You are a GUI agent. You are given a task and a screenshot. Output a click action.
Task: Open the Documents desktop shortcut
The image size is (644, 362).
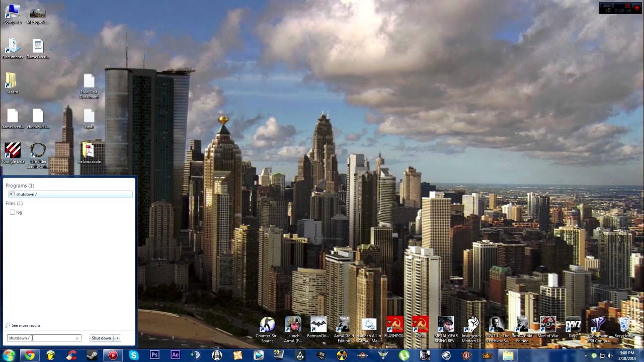(x=13, y=49)
